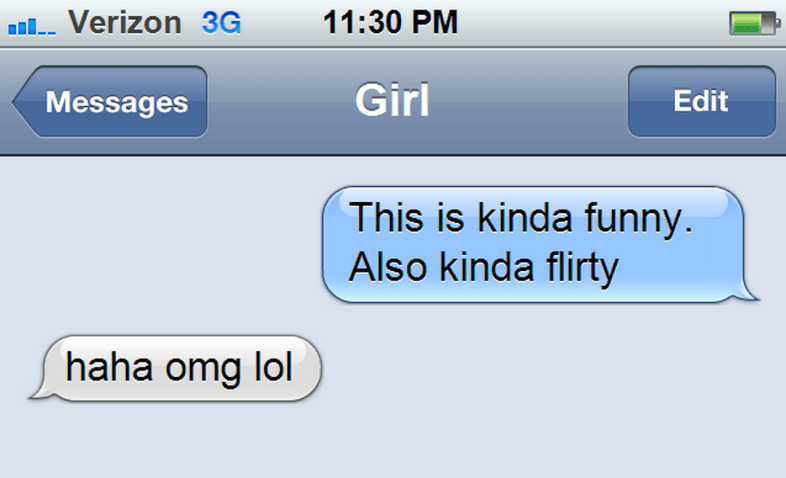
Task: Tap the 3G network indicator
Action: tap(221, 23)
